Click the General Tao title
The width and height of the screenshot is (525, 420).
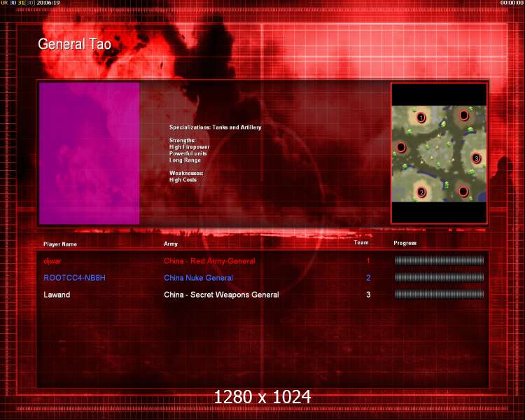click(74, 44)
